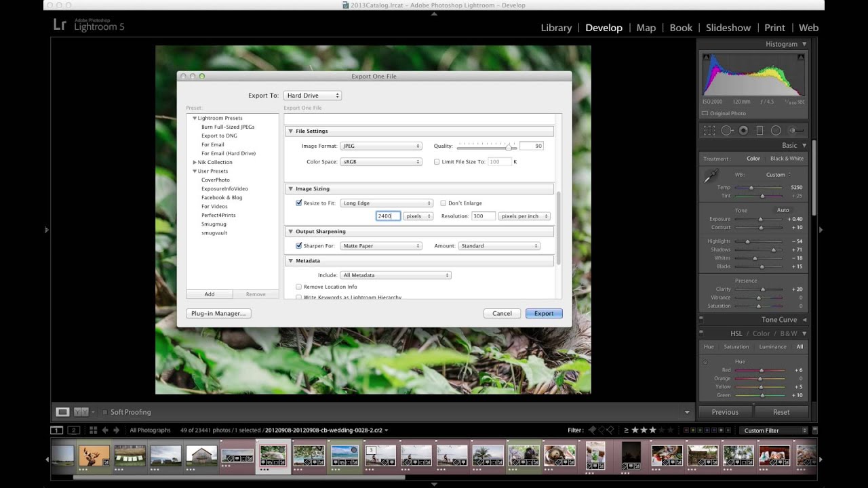The height and width of the screenshot is (488, 868).
Task: Click the Export button
Action: (544, 313)
